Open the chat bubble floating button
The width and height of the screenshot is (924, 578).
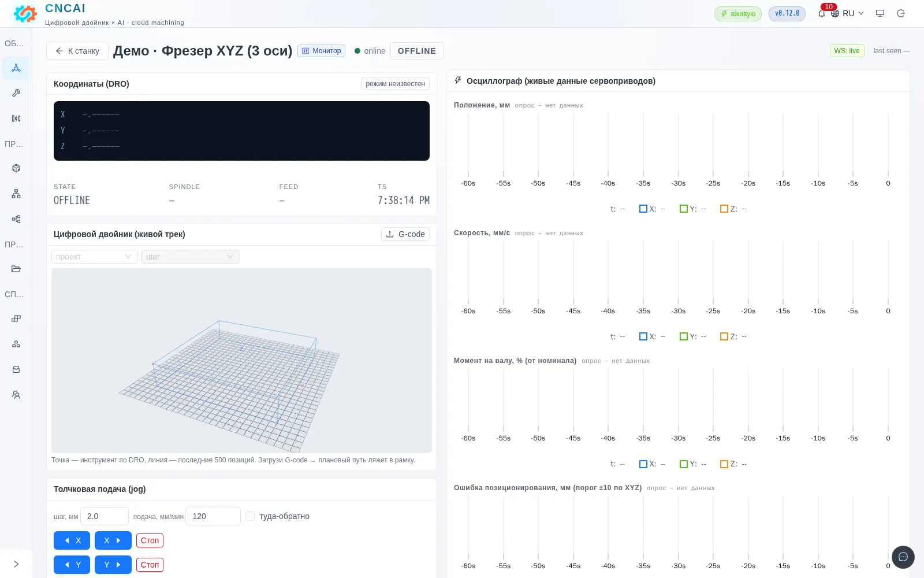point(903,557)
